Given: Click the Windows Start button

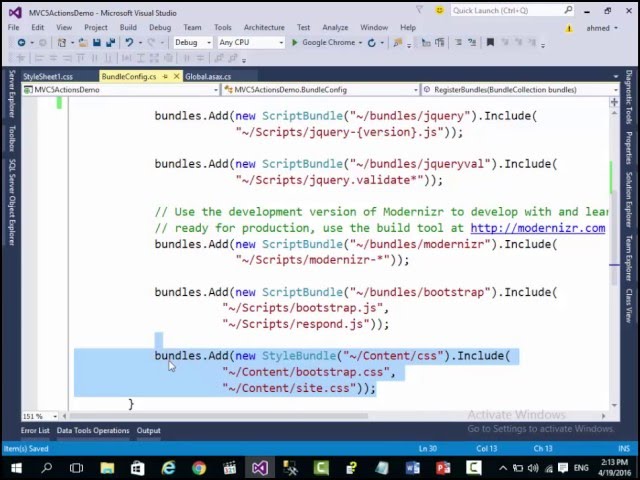Looking at the screenshot, I should point(16,468).
